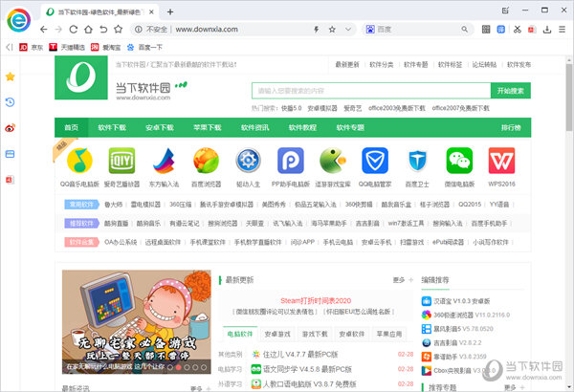Open the 天猫精选 bookmark
Viewport: 574px width, 392px height.
pos(67,47)
